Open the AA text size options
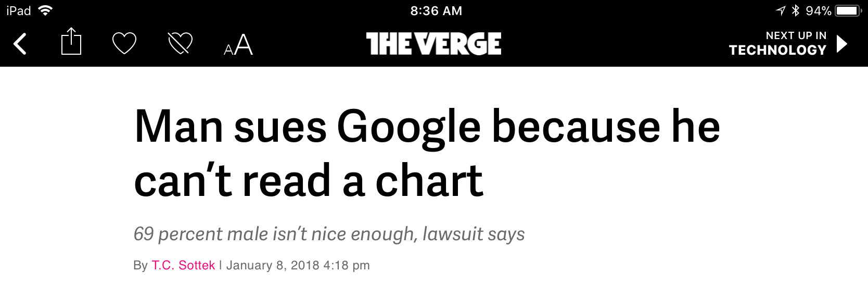The width and height of the screenshot is (868, 284). click(238, 45)
